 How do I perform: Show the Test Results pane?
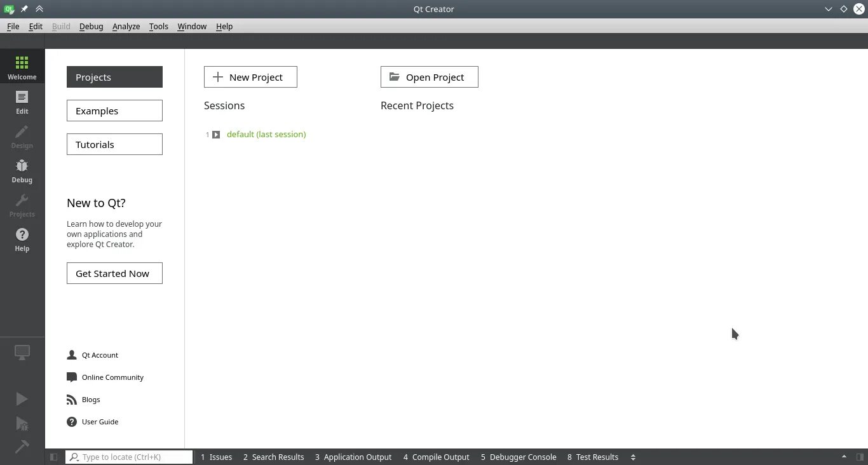pos(593,457)
